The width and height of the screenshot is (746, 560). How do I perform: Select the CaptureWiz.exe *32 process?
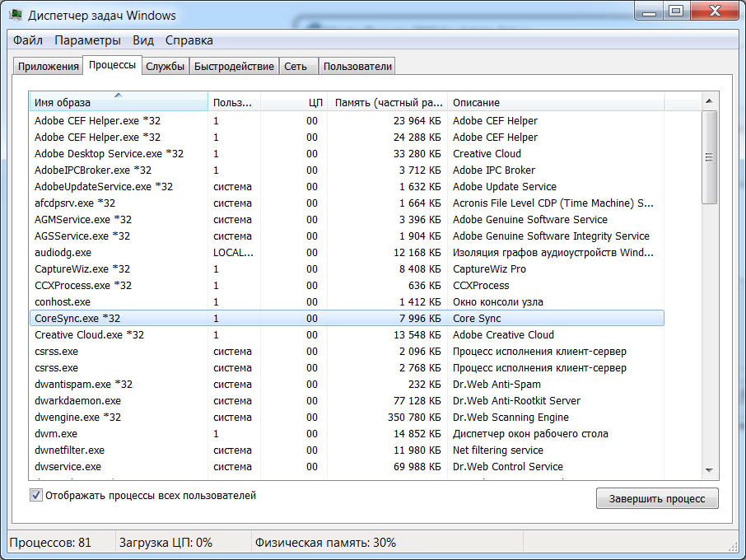(347, 269)
